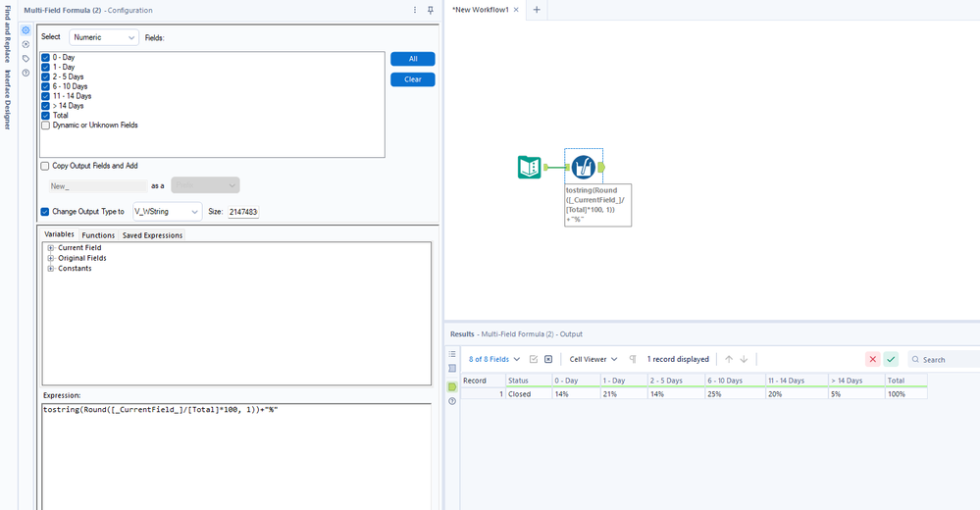
Task: Open the help icon in configuration sidebar
Action: [x=26, y=74]
